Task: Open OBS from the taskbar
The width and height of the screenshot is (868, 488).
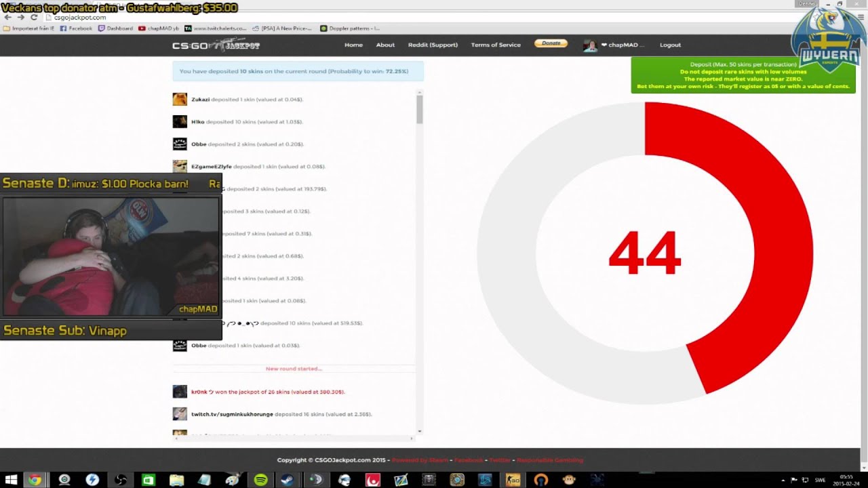Action: [121, 480]
